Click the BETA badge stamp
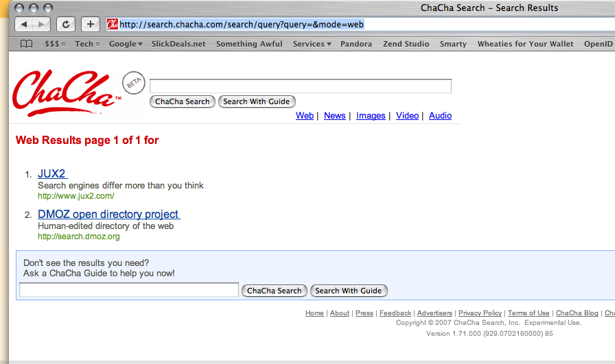The image size is (615, 364). coord(134,83)
